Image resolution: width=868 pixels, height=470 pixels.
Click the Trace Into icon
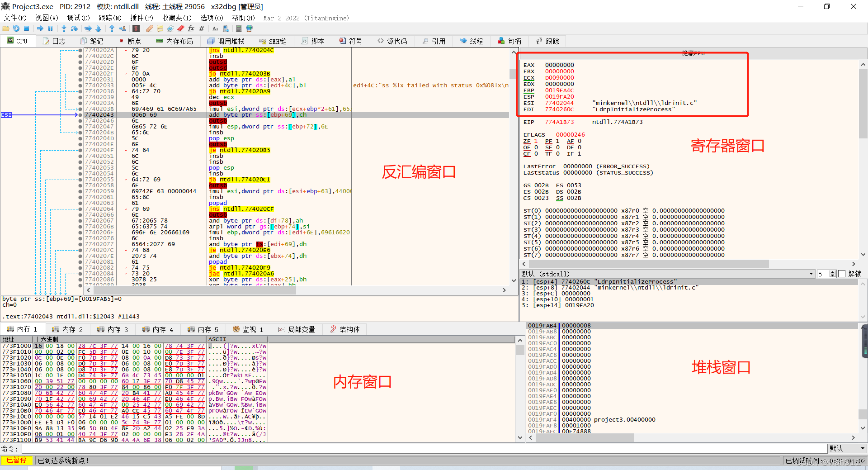pos(88,28)
